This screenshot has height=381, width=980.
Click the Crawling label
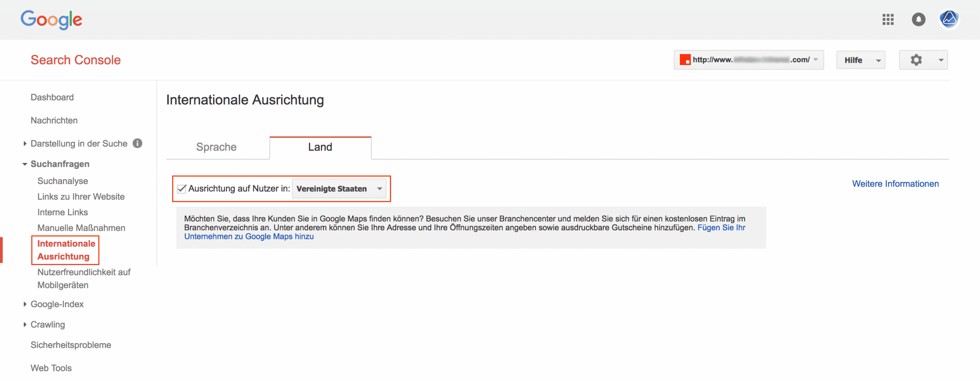(48, 325)
